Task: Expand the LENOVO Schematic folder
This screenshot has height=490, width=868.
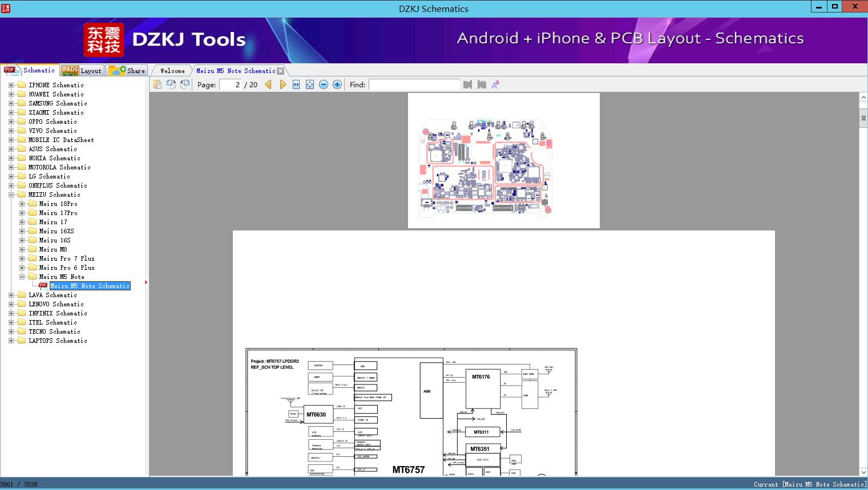Action: pos(11,304)
